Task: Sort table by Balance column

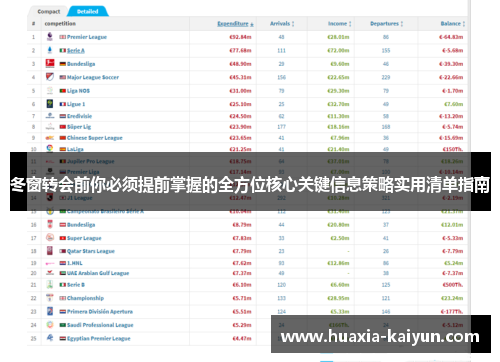Action: pyautogui.click(x=453, y=24)
